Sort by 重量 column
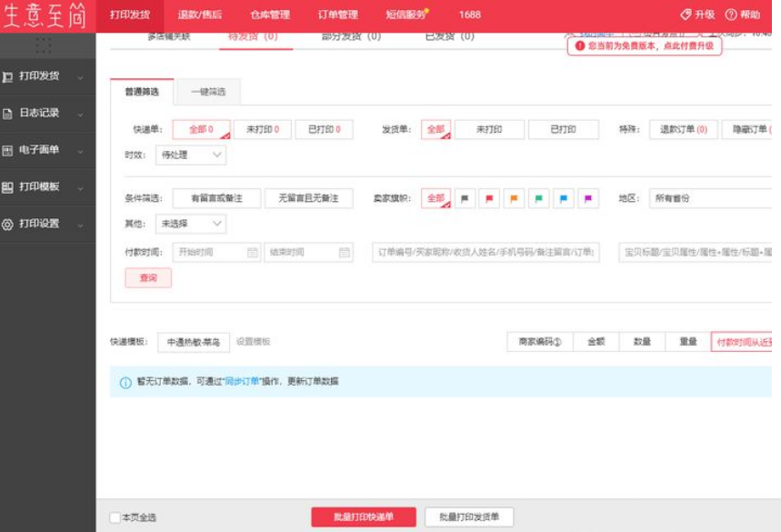Image resolution: width=781 pixels, height=532 pixels. 688,342
